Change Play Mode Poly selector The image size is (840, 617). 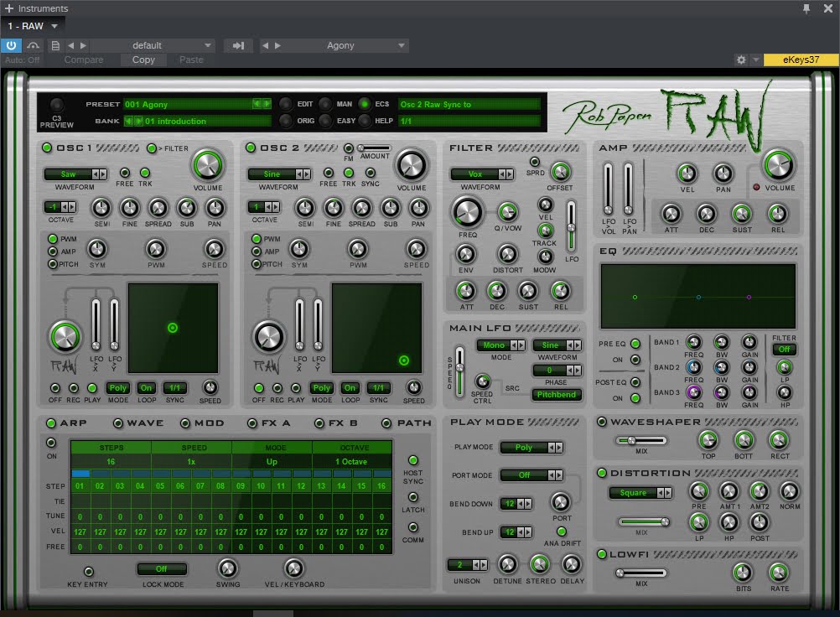pos(531,447)
